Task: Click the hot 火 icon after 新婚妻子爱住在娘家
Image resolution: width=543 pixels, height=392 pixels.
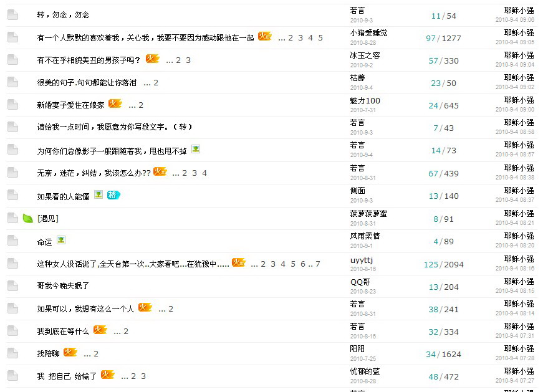Action: [115, 104]
